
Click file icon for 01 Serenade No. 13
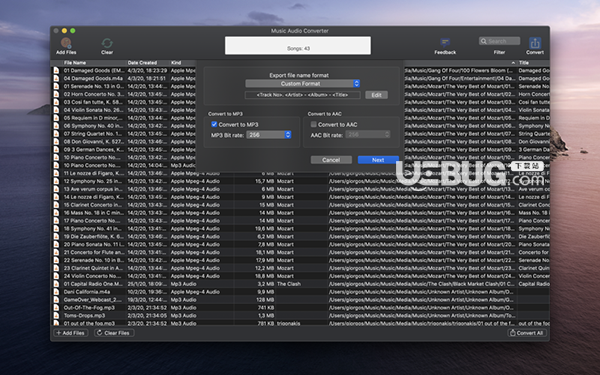tap(56, 86)
